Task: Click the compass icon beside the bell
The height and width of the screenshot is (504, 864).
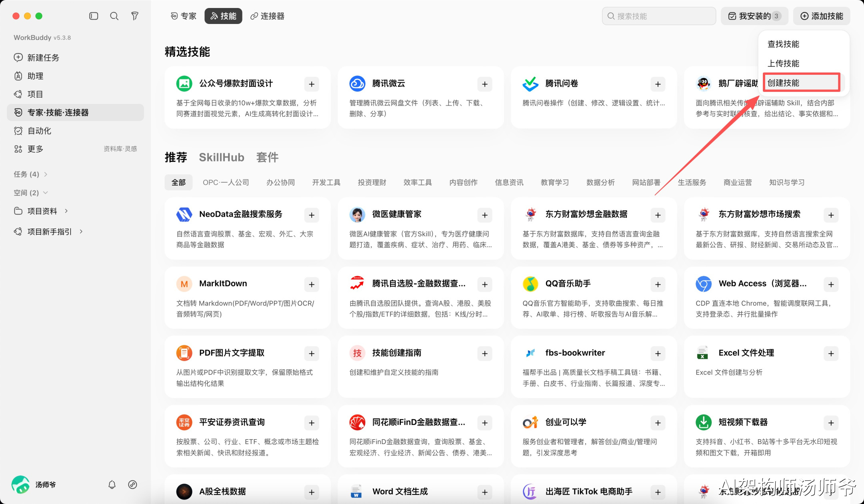Action: pos(132,484)
